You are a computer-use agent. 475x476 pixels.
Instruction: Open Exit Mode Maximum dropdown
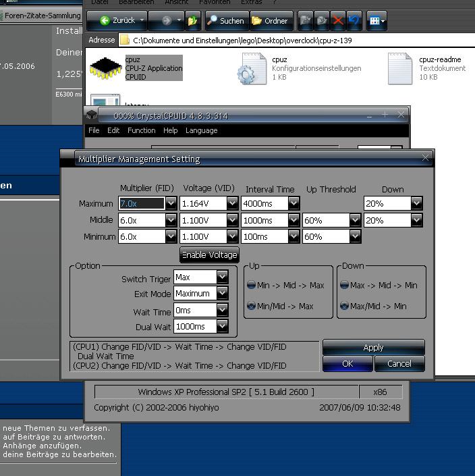pyautogui.click(x=223, y=293)
